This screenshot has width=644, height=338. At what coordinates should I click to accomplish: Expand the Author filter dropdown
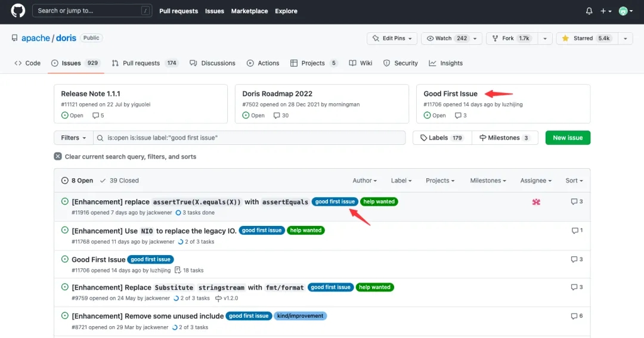[x=364, y=180]
